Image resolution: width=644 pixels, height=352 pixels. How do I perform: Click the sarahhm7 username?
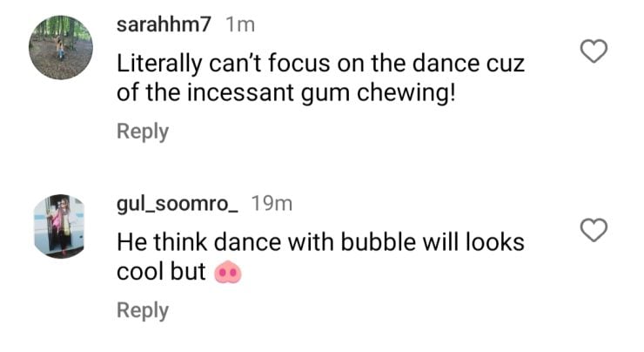[x=164, y=24]
